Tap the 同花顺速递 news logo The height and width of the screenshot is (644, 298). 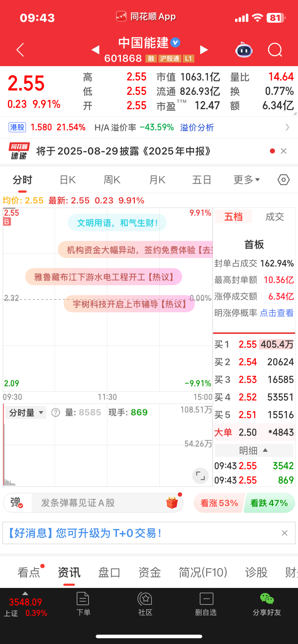click(x=19, y=151)
